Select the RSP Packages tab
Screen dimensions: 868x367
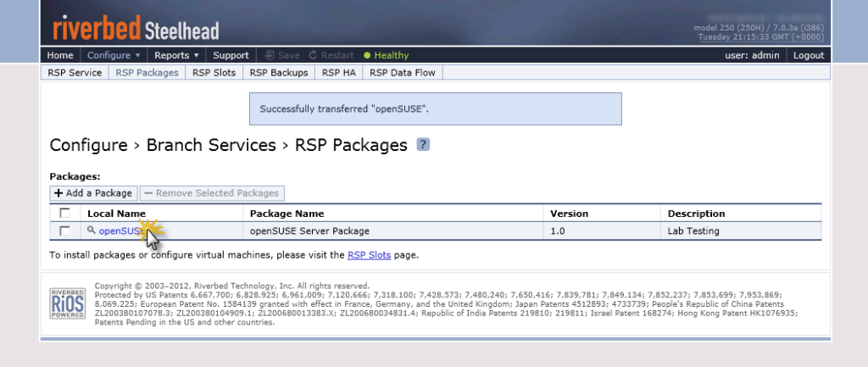tap(147, 73)
